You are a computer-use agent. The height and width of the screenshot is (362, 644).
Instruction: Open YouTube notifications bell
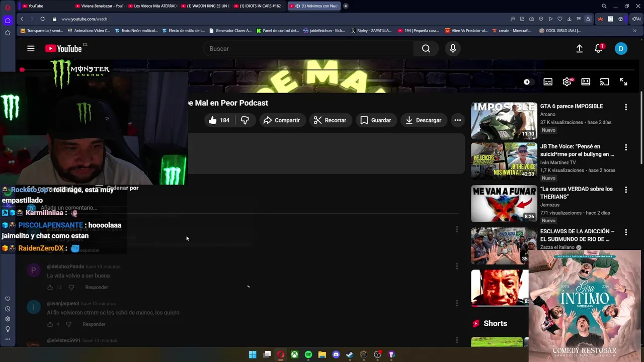(599, 49)
